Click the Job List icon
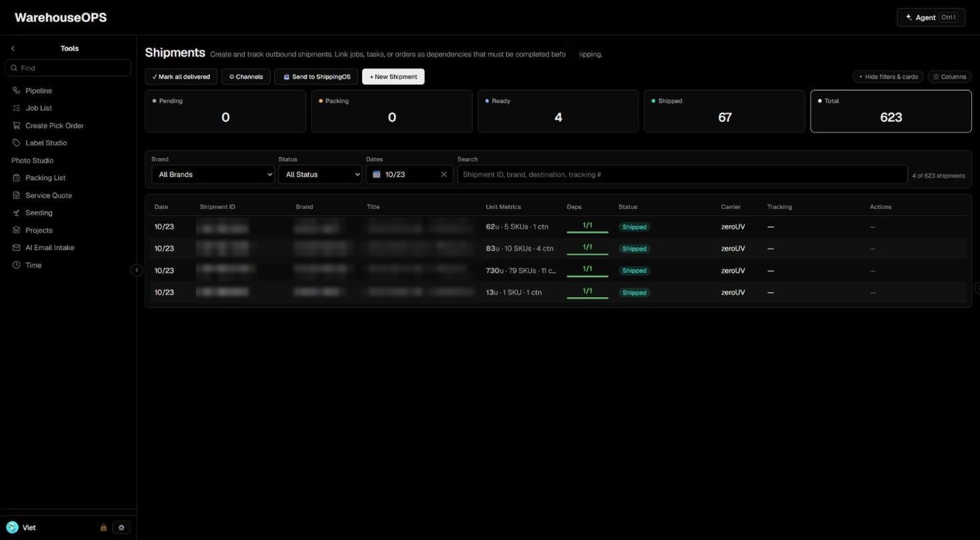 click(16, 108)
